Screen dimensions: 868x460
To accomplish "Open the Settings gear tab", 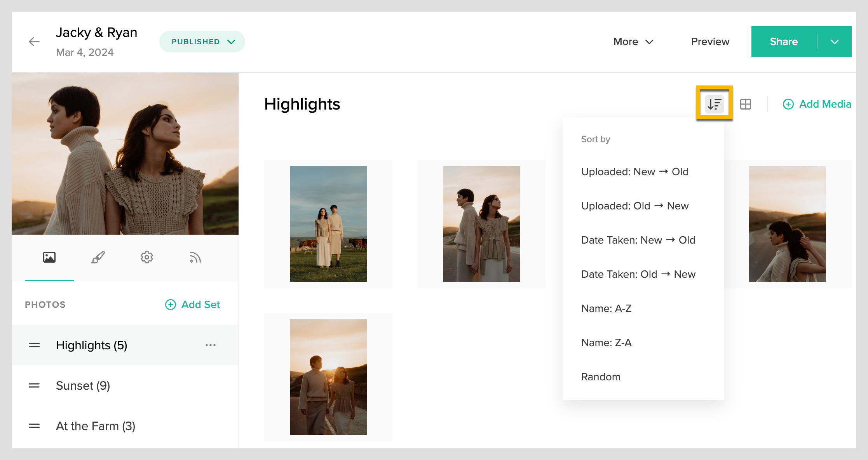I will (147, 257).
